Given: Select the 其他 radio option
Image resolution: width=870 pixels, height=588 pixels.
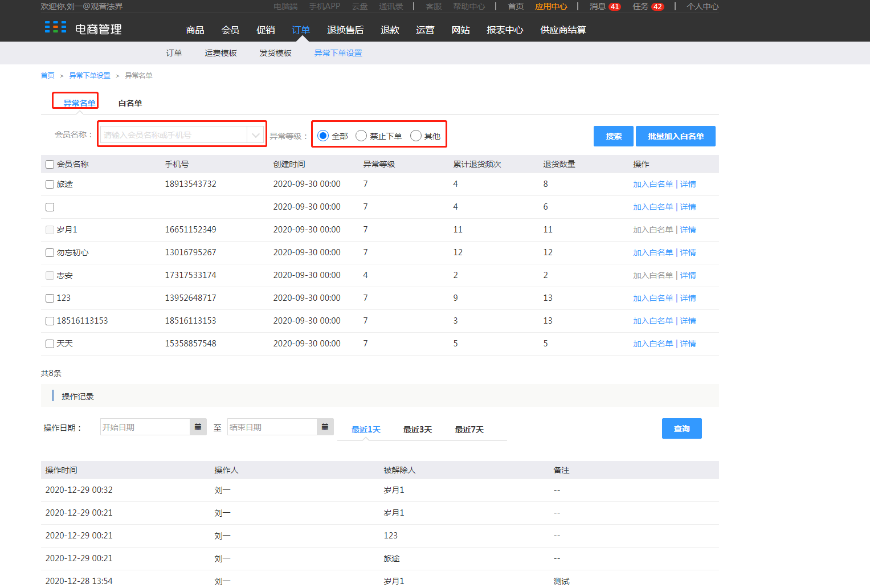Looking at the screenshot, I should 416,136.
